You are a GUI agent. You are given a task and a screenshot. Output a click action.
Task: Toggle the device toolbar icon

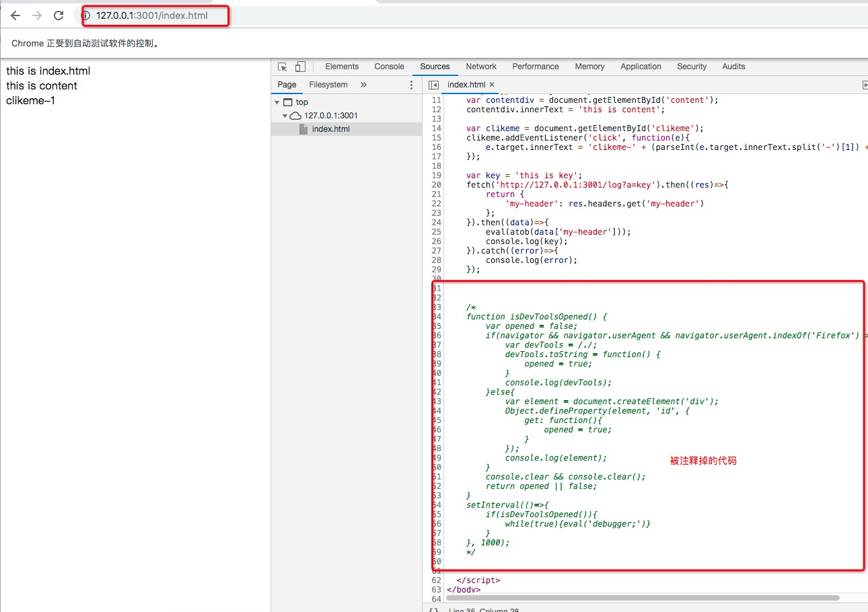click(300, 67)
